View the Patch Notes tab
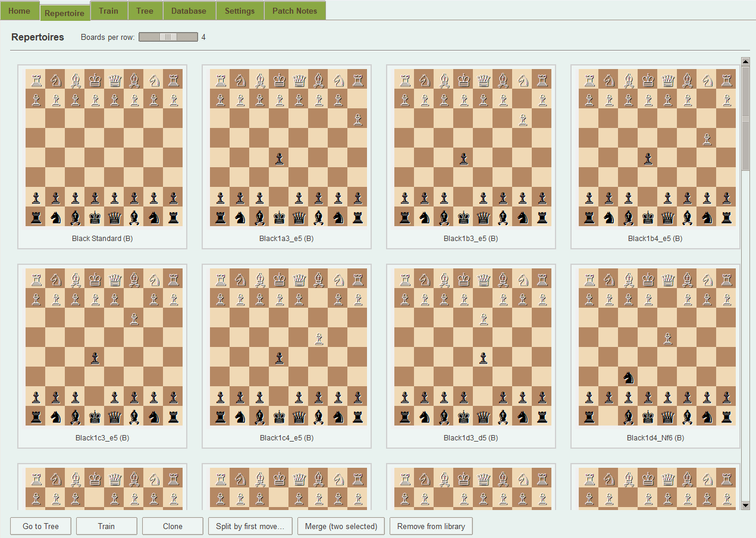 294,11
